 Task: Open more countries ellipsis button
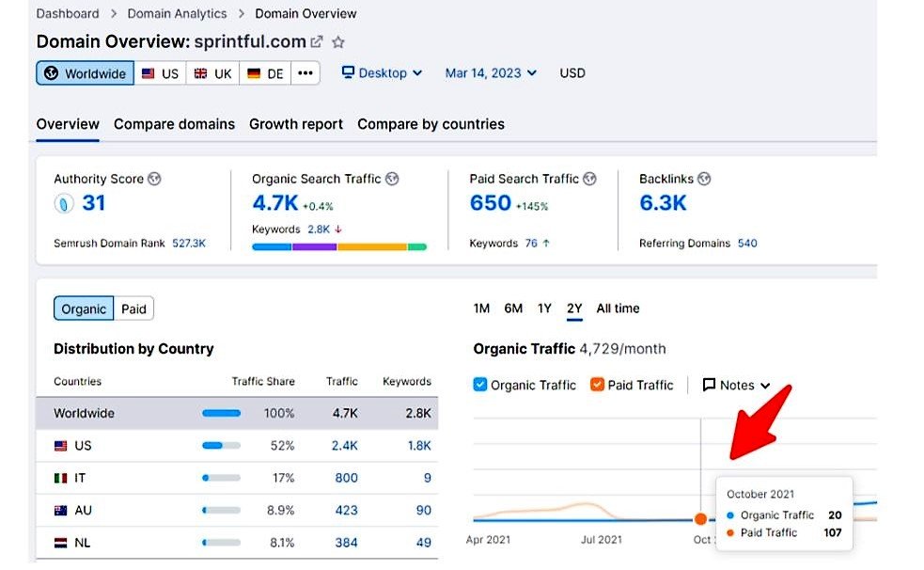(x=305, y=73)
